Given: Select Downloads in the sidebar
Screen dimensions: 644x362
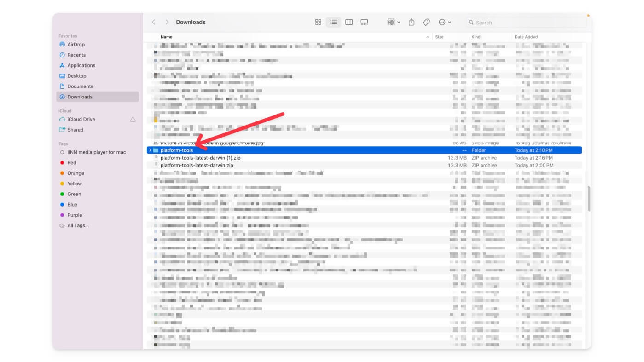Looking at the screenshot, I should coord(98,97).
